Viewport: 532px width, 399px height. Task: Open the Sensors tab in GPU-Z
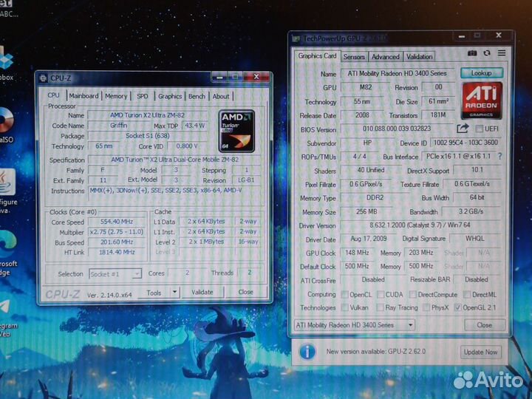354,56
